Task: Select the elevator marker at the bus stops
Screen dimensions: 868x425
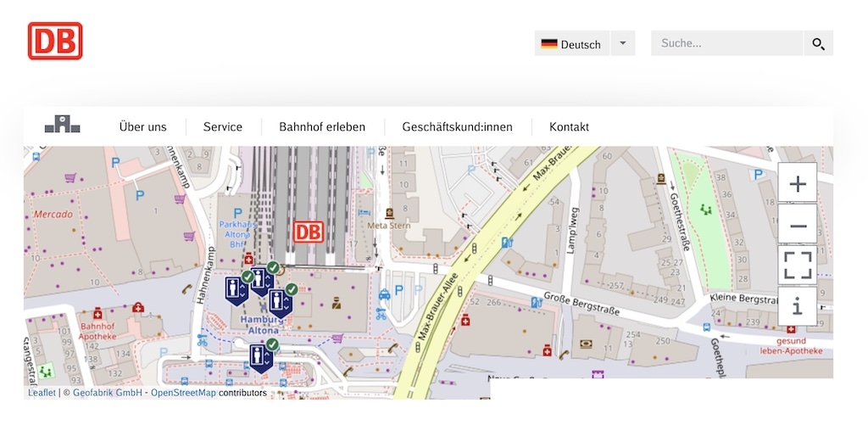Action: [261, 358]
